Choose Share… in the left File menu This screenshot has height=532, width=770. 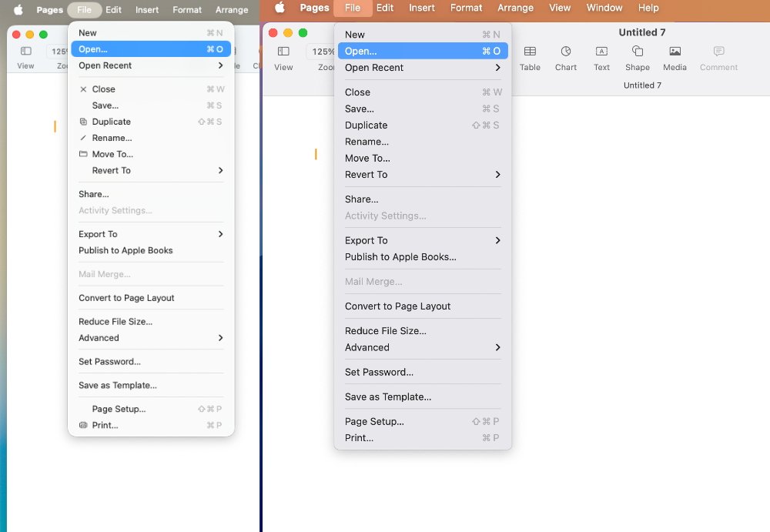click(151, 194)
